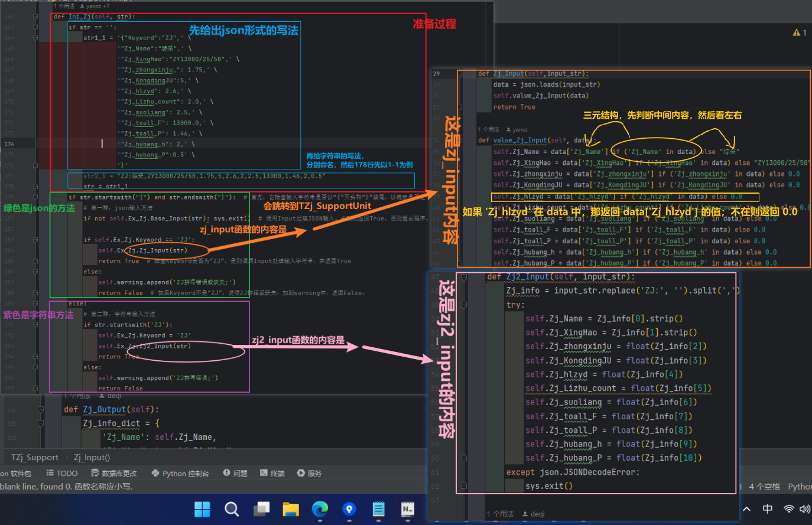Click the TZj_Support breadcrumb
Image resolution: width=812 pixels, height=525 pixels.
click(x=35, y=457)
